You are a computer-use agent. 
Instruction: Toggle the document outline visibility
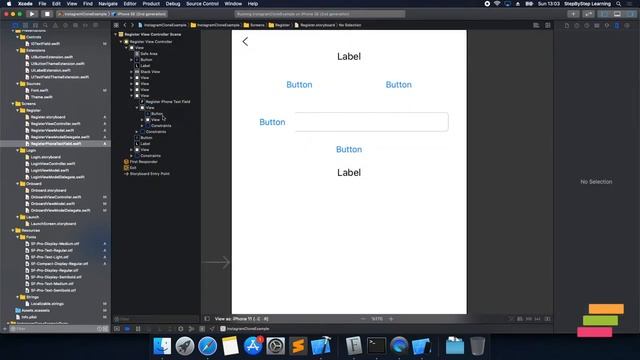(x=207, y=319)
